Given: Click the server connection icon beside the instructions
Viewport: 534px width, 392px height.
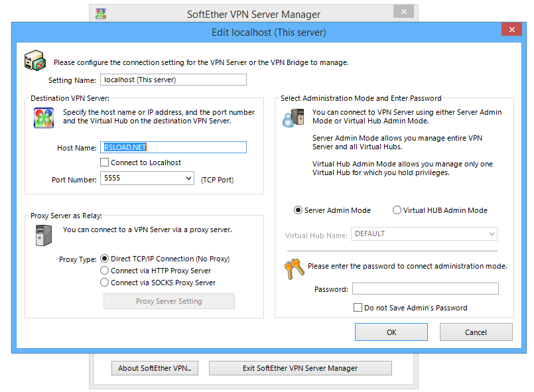Looking at the screenshot, I should (35, 60).
